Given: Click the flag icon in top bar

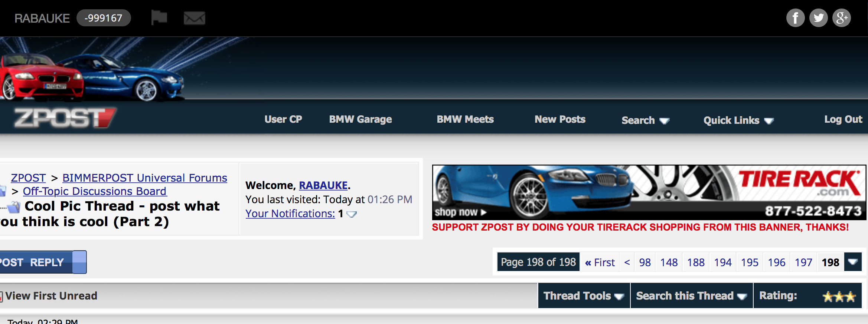Looking at the screenshot, I should (159, 17).
